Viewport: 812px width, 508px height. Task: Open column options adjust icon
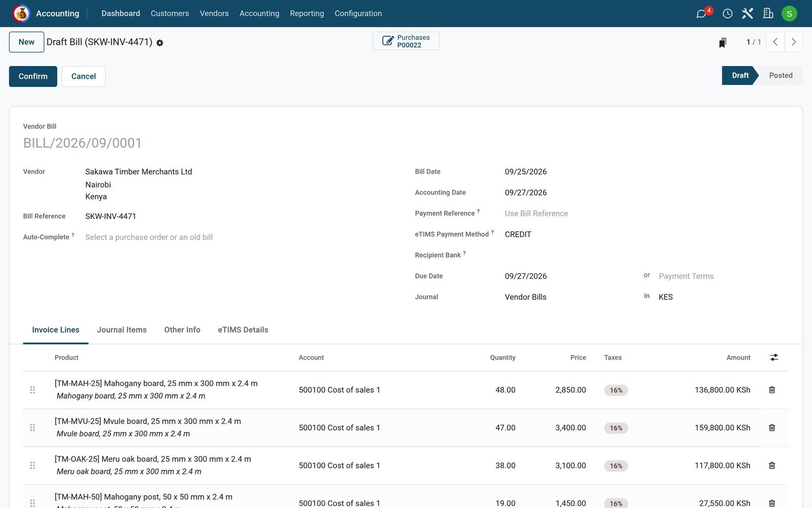(774, 358)
